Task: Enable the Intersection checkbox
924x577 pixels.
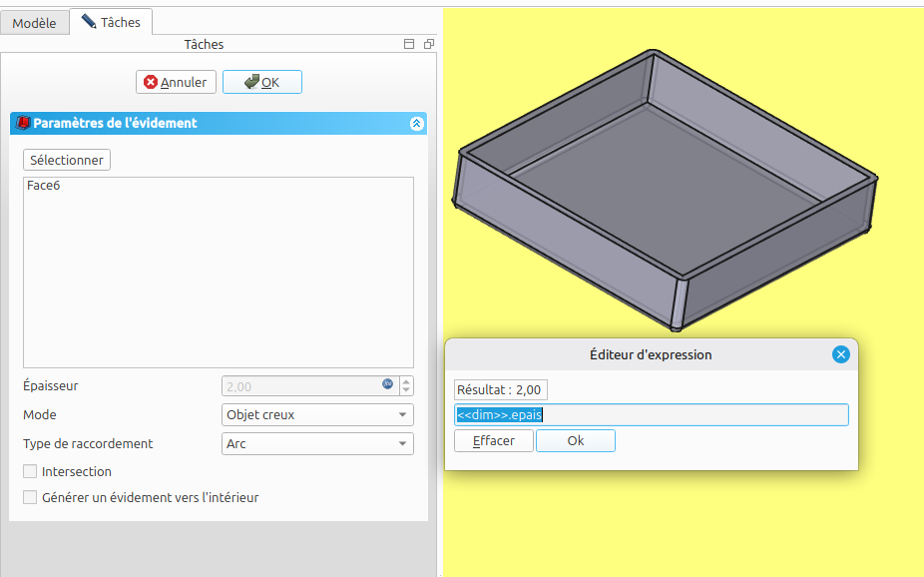Action: [x=30, y=471]
